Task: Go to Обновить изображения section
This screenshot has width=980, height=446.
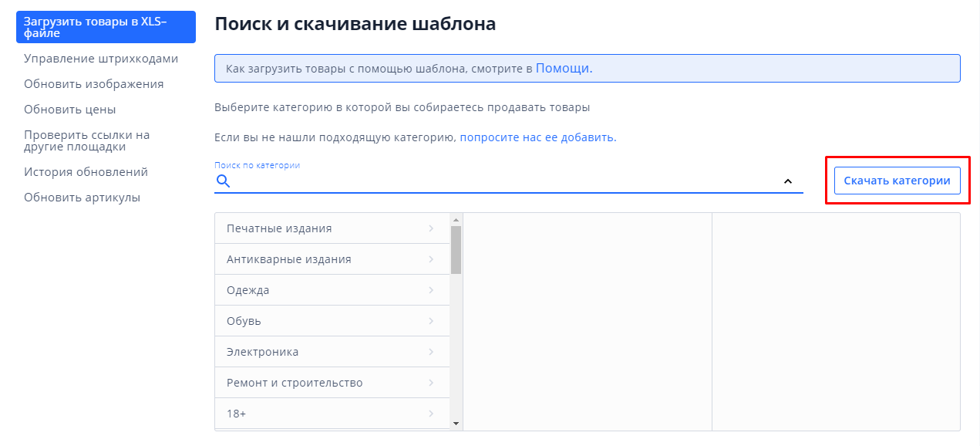Action: 93,84
